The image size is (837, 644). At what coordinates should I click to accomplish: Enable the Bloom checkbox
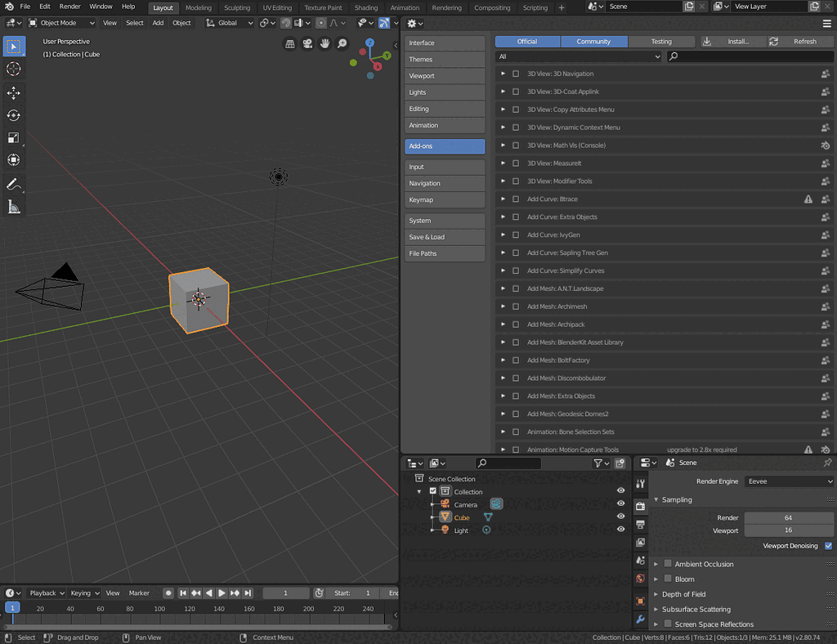click(x=668, y=579)
